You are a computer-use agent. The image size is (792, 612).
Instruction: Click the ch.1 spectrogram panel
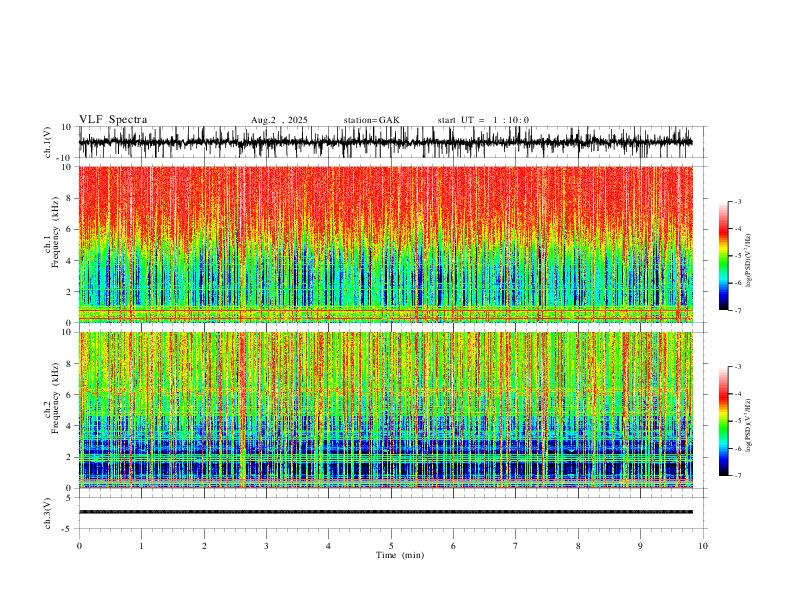[x=385, y=244]
